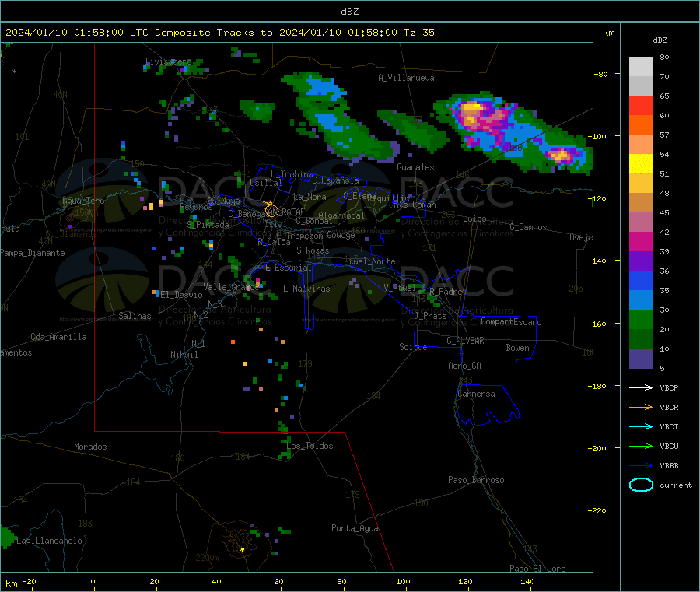This screenshot has height=592, width=700.
Task: Click the 'Valle_Grande' map label
Action: pos(231,287)
